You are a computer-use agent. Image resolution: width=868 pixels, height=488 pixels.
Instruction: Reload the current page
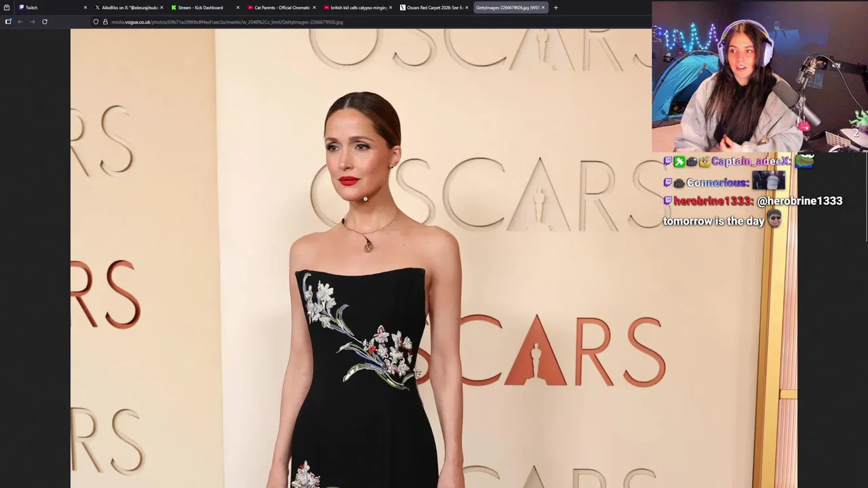pyautogui.click(x=45, y=22)
